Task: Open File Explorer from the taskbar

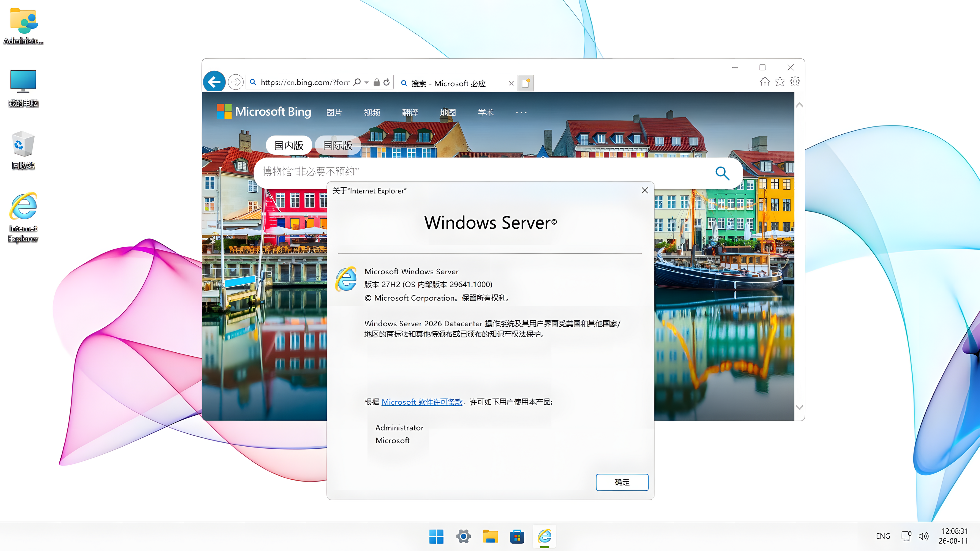Action: (490, 537)
